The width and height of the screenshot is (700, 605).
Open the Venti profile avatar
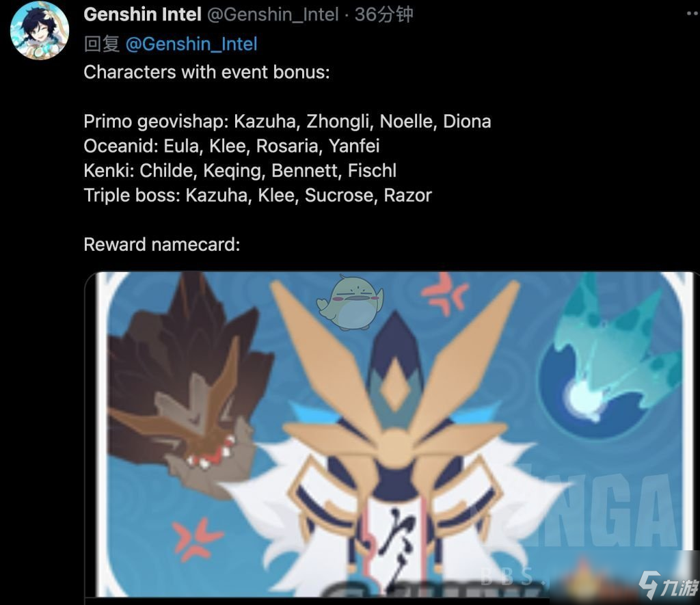point(40,30)
